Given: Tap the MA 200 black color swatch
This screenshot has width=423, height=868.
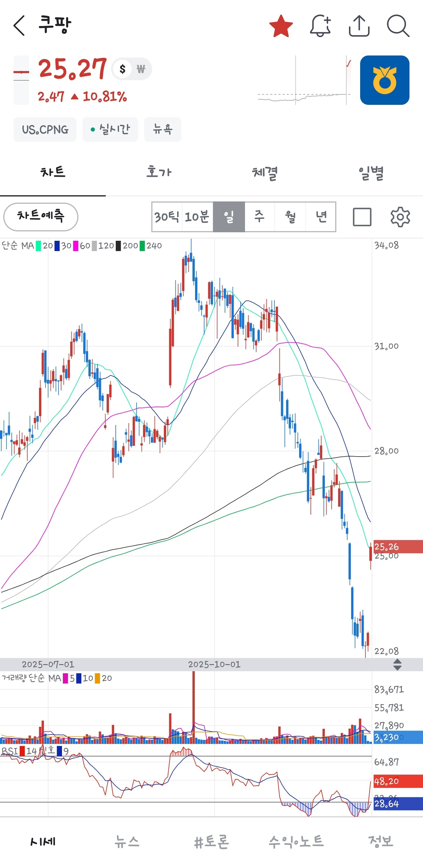Looking at the screenshot, I should click(x=118, y=246).
